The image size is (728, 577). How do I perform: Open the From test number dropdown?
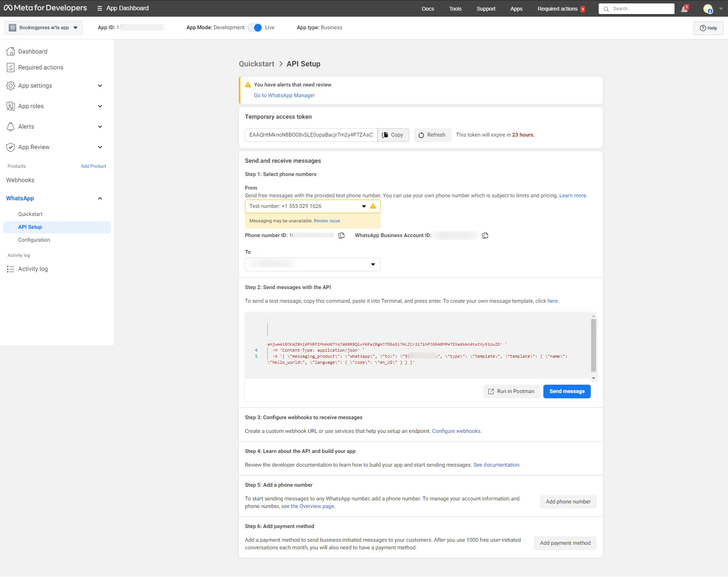click(x=312, y=206)
